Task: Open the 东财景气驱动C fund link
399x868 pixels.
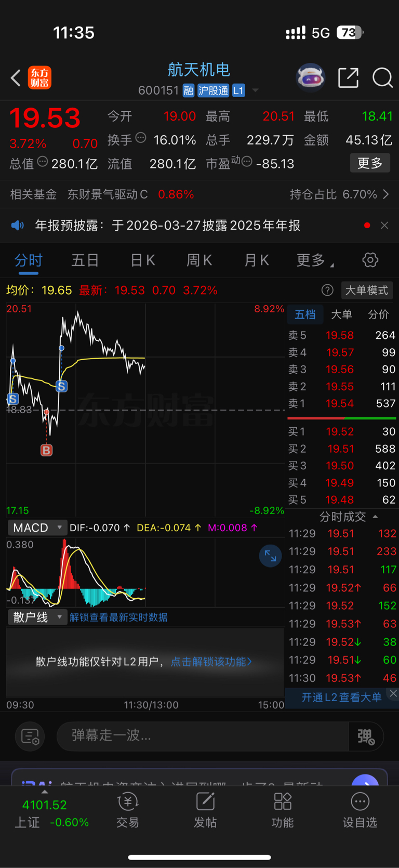Action: pyautogui.click(x=108, y=194)
